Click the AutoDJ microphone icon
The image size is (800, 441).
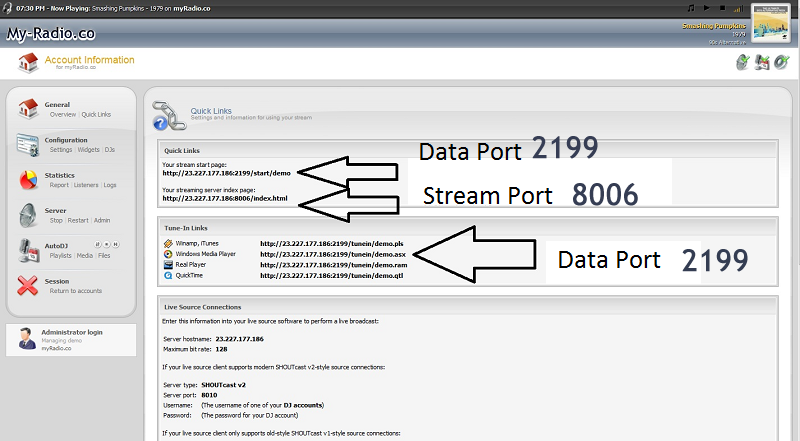pyautogui.click(x=28, y=250)
